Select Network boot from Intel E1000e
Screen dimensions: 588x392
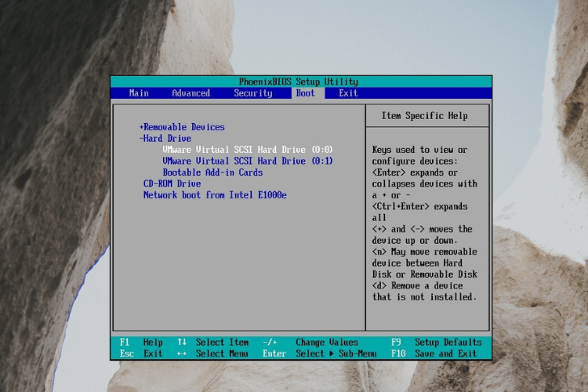click(215, 195)
